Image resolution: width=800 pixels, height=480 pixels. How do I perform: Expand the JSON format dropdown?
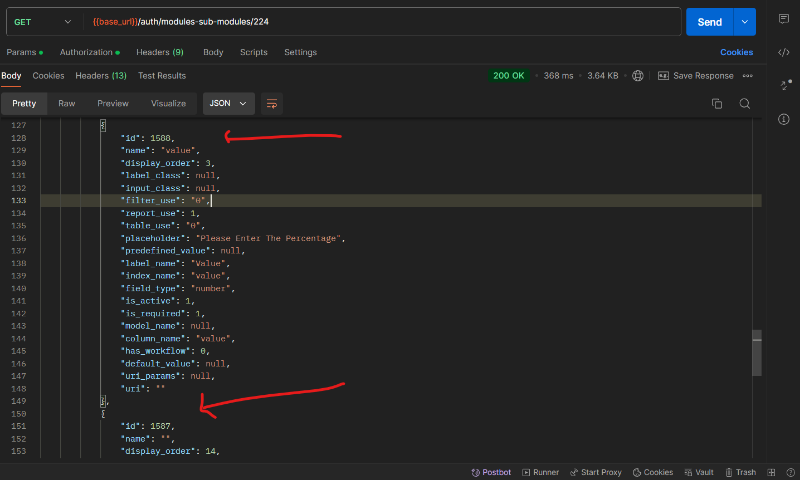coord(228,103)
